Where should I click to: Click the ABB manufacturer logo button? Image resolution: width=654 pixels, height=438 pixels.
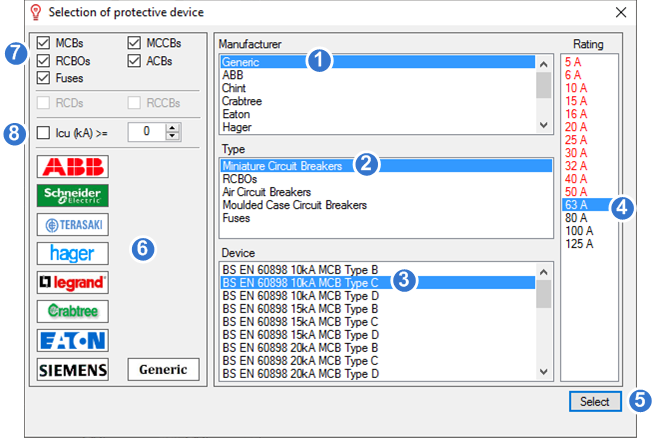tap(73, 166)
